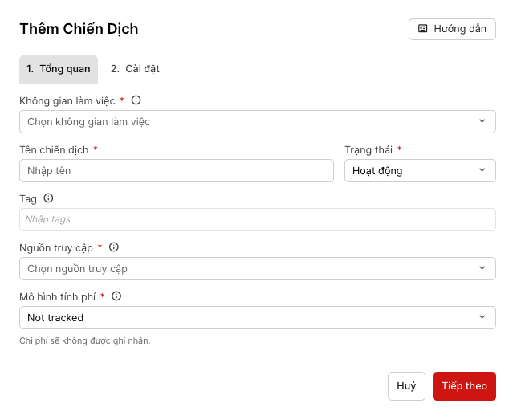Select the Tổng quan tab

click(59, 69)
